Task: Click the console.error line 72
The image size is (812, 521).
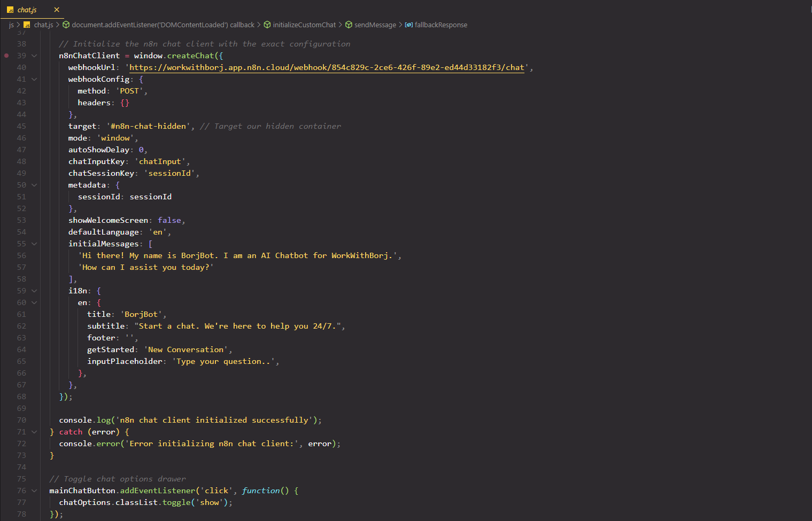Action: coord(199,444)
